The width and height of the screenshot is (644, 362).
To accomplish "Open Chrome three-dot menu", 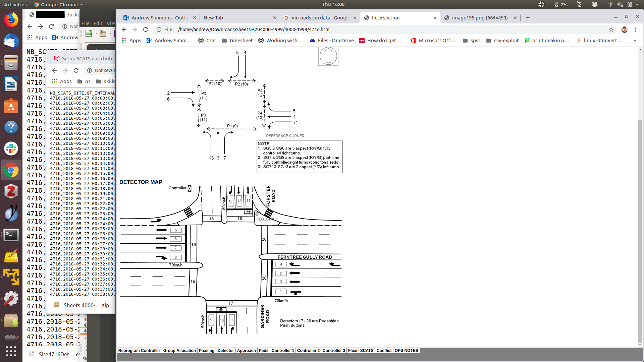I will (635, 29).
